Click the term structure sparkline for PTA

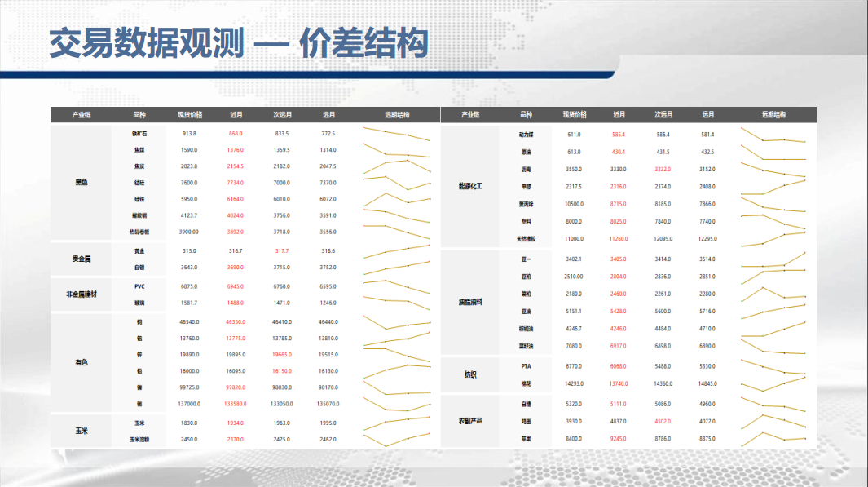tap(773, 367)
